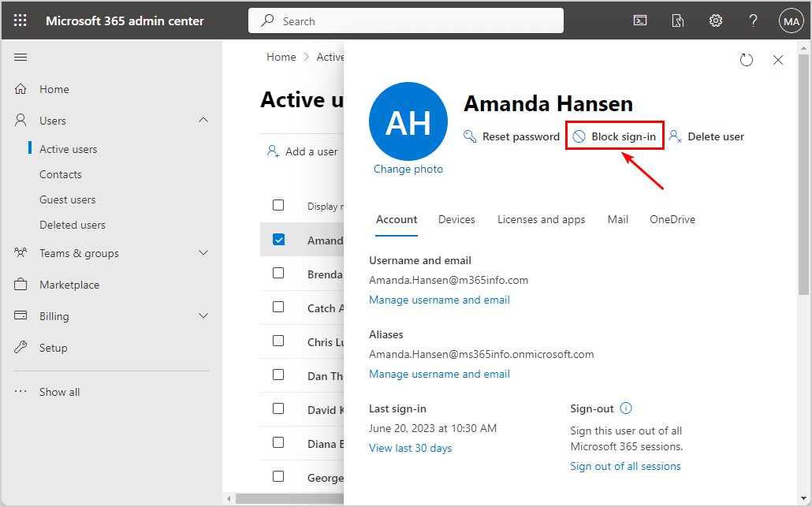The width and height of the screenshot is (812, 507).
Task: Collapse the Users section chevron
Action: tap(203, 120)
